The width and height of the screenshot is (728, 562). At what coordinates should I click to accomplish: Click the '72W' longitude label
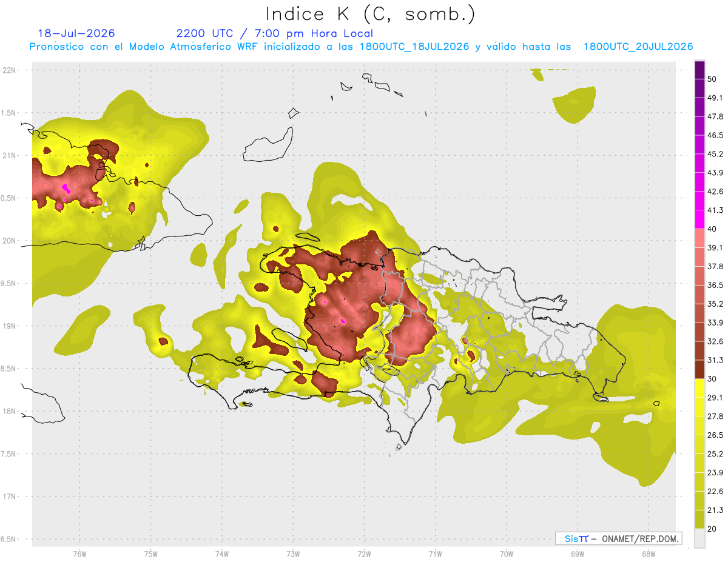coord(364,554)
